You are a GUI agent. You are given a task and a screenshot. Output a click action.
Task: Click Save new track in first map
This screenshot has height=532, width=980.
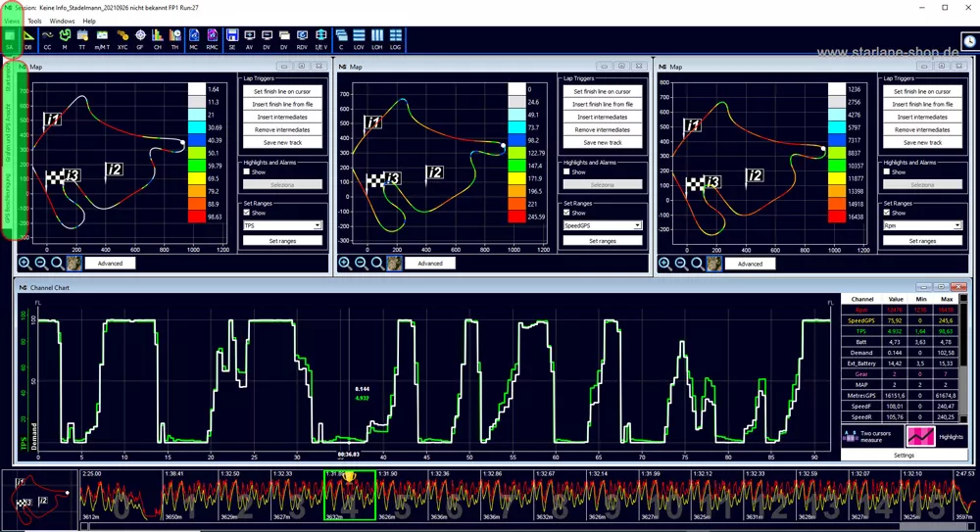coord(282,142)
